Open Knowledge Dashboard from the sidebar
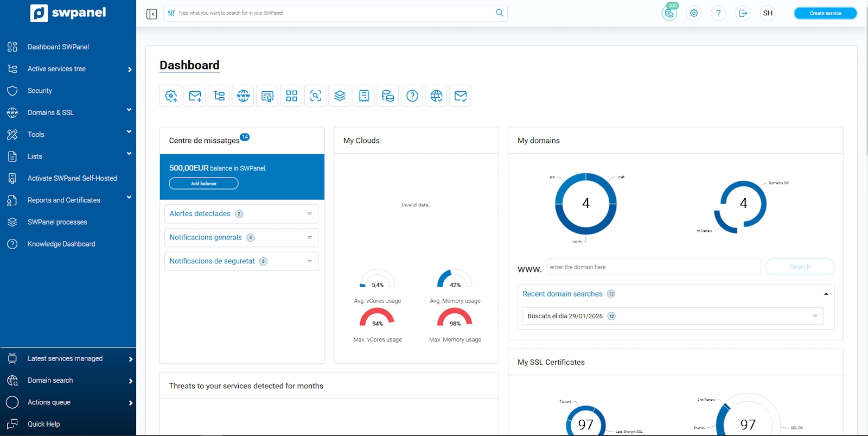Viewport: 868px width, 436px height. click(x=61, y=244)
